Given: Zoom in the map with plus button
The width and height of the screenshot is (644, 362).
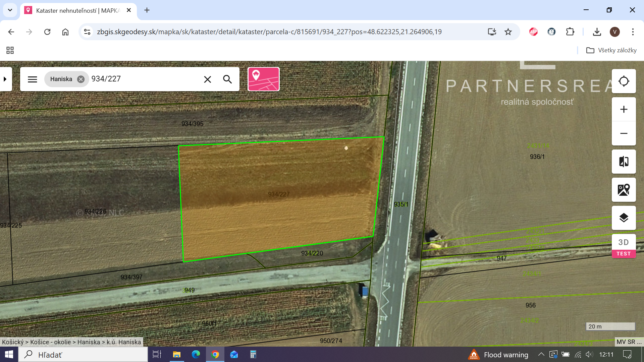Looking at the screenshot, I should coord(624,109).
